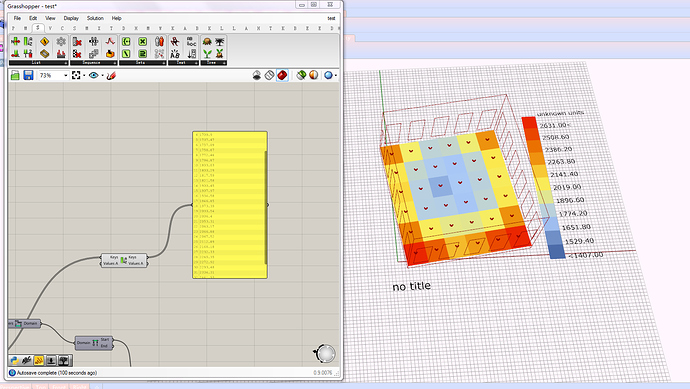Expand the List panel
Screen dimensions: 690x389
(66, 63)
